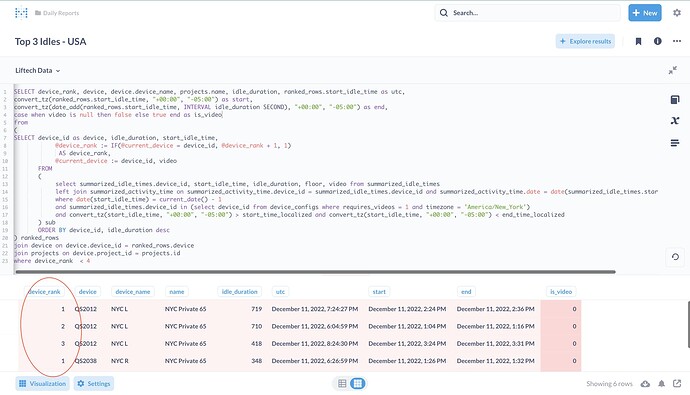Click the results vertical scrollbar
Viewport: 690px width, 395px height.
coord(688,324)
